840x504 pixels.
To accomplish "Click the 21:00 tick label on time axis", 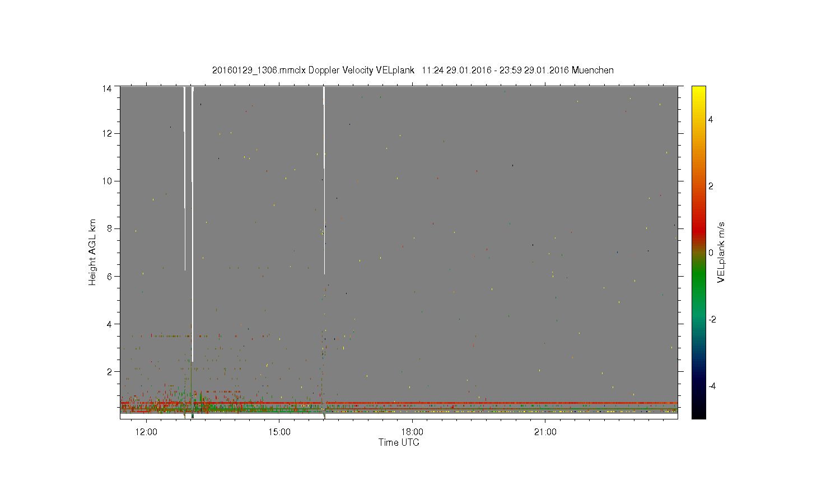I will (545, 432).
